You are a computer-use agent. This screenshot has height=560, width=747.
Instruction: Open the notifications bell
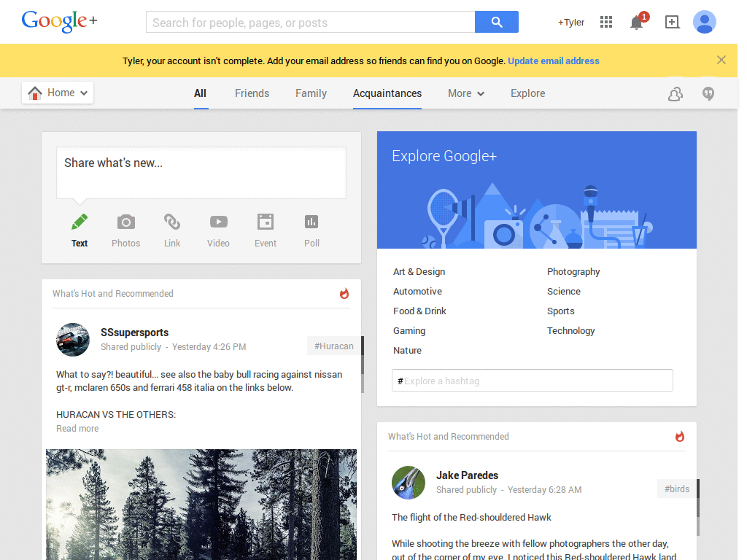[x=636, y=22]
